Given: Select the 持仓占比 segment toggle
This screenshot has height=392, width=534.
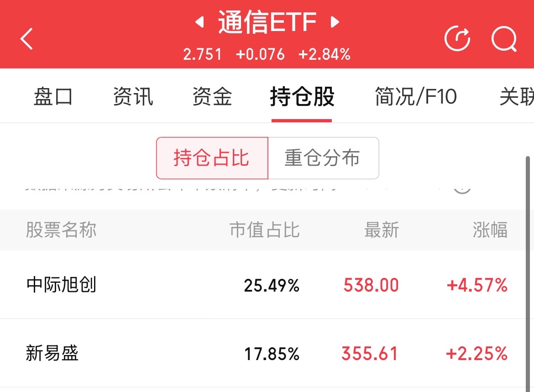Looking at the screenshot, I should click(212, 158).
